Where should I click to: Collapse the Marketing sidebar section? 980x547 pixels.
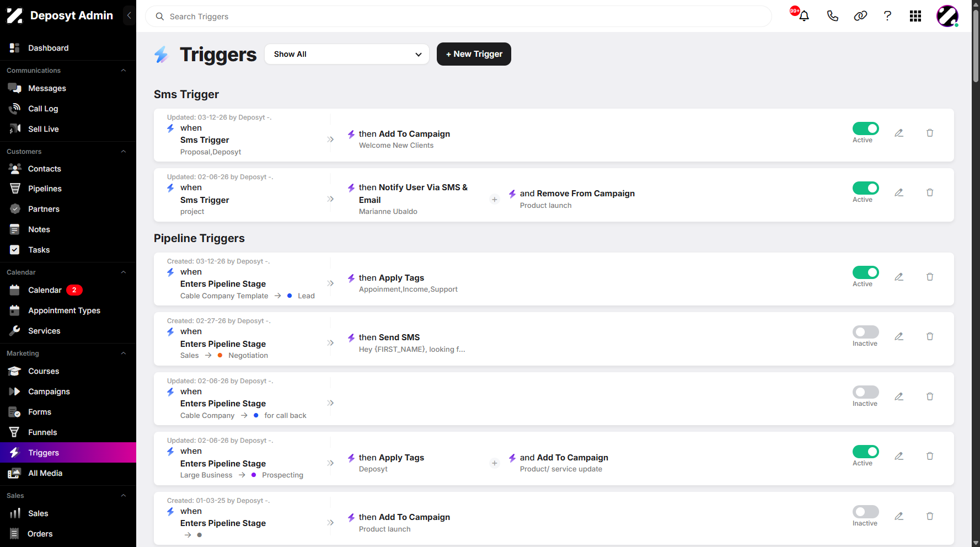click(x=124, y=353)
